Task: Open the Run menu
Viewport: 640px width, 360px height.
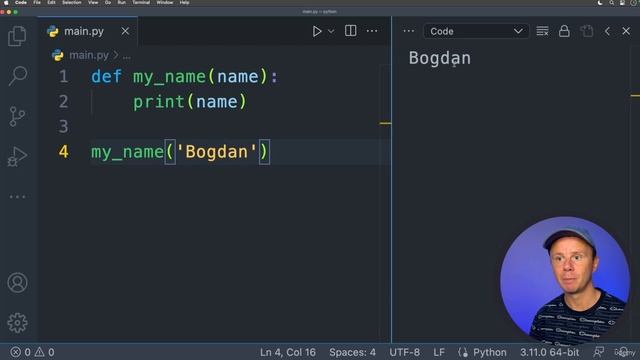Action: pyautogui.click(x=122, y=2)
